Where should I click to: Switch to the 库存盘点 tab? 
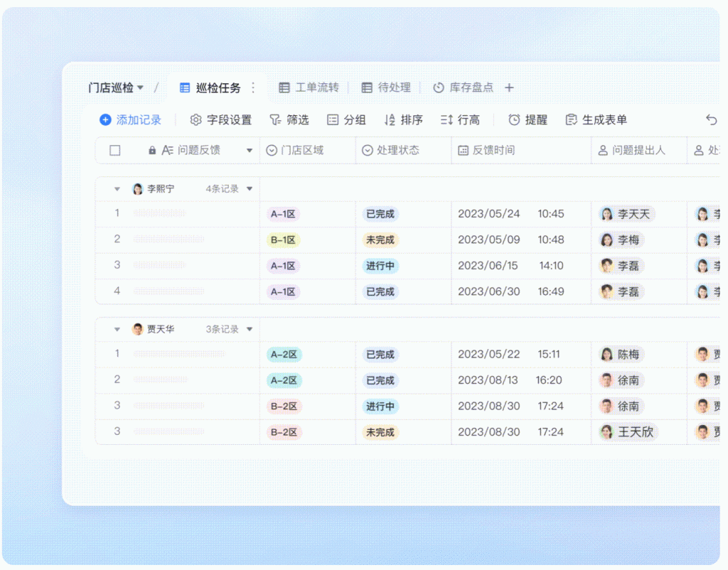tap(463, 88)
